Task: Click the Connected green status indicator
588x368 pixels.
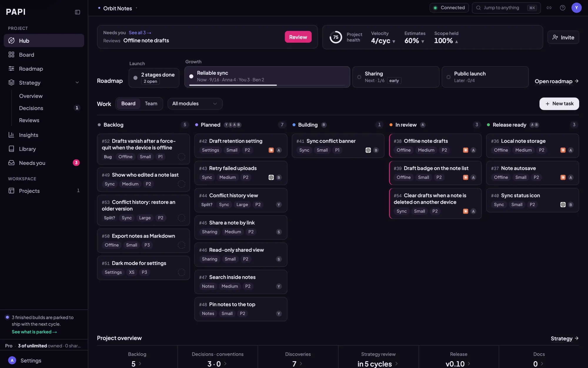Action: pos(449,8)
